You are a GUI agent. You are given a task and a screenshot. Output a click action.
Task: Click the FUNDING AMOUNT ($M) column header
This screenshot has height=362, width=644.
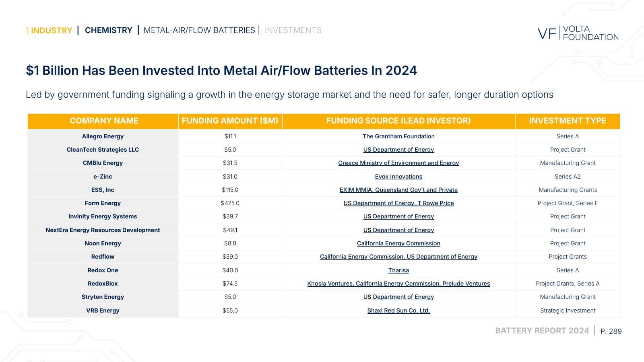tap(230, 121)
